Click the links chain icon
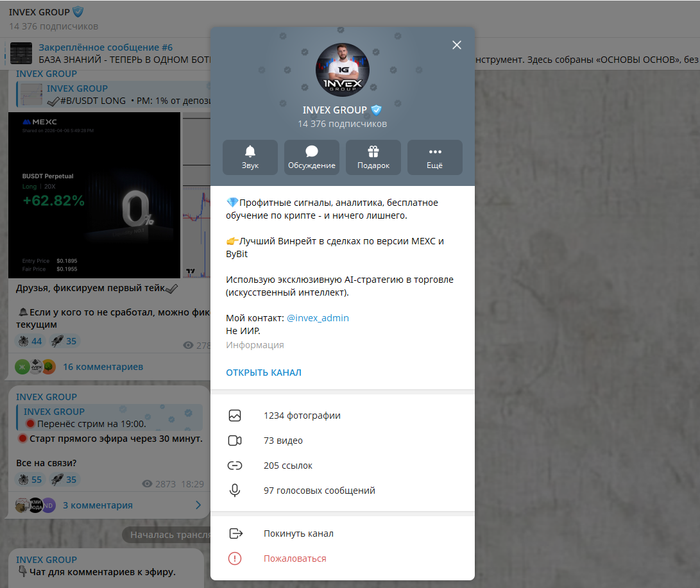700x588 pixels. 235,466
